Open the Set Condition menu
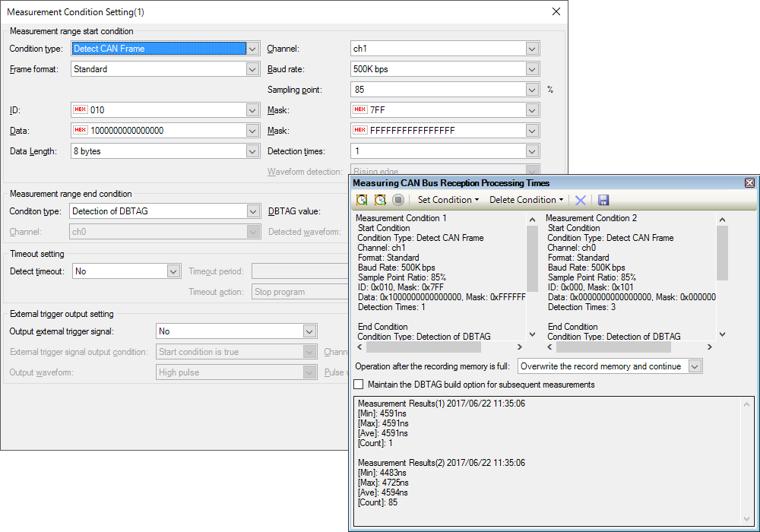760x532 pixels. (x=448, y=200)
